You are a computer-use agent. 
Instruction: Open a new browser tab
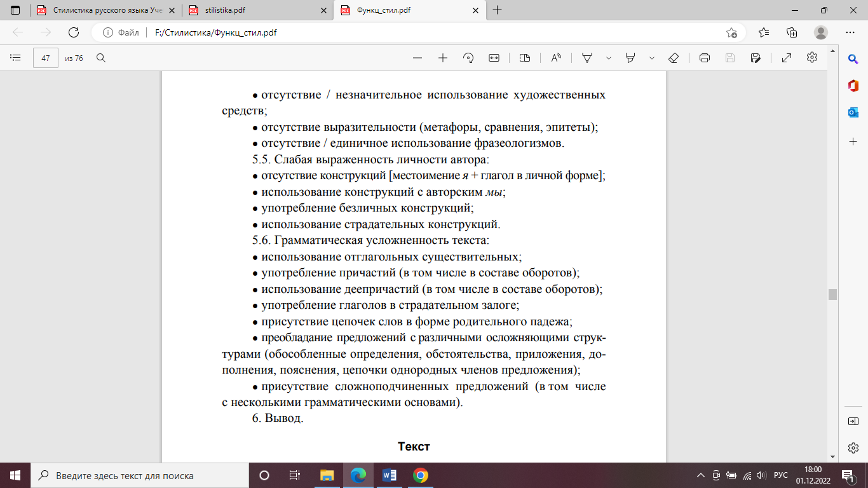pyautogui.click(x=497, y=10)
